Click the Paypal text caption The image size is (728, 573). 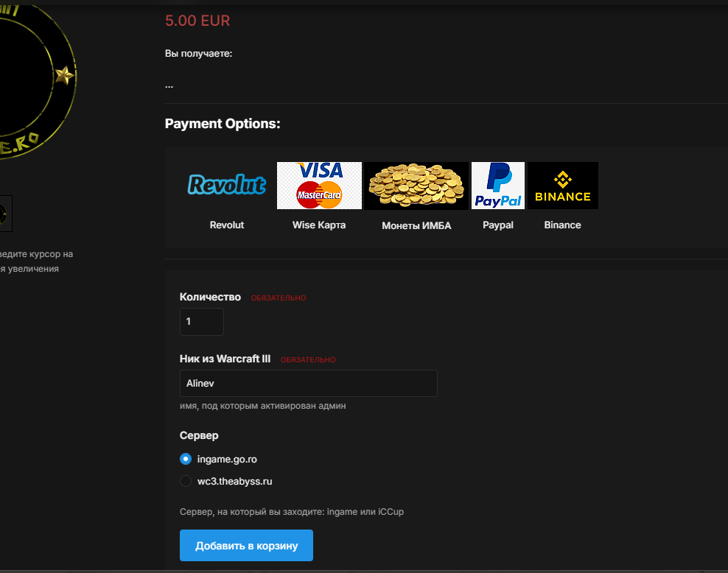point(498,225)
